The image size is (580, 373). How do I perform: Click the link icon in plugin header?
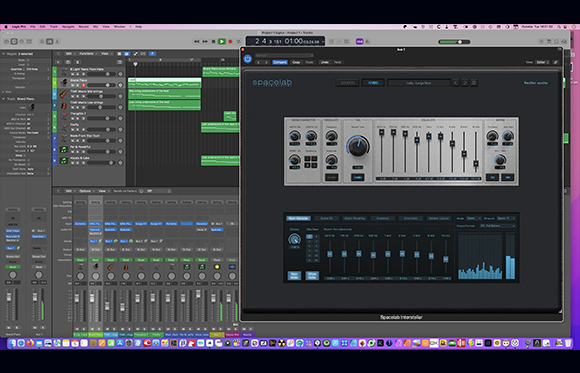click(555, 62)
